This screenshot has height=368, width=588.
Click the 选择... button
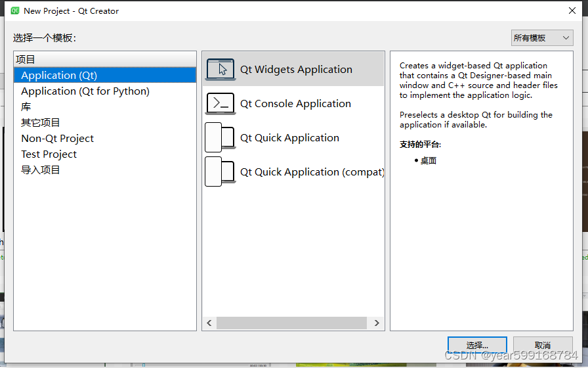point(477,345)
